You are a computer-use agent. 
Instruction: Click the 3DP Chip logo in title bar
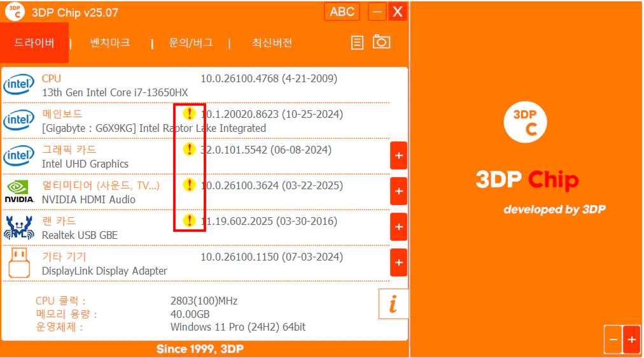point(15,11)
